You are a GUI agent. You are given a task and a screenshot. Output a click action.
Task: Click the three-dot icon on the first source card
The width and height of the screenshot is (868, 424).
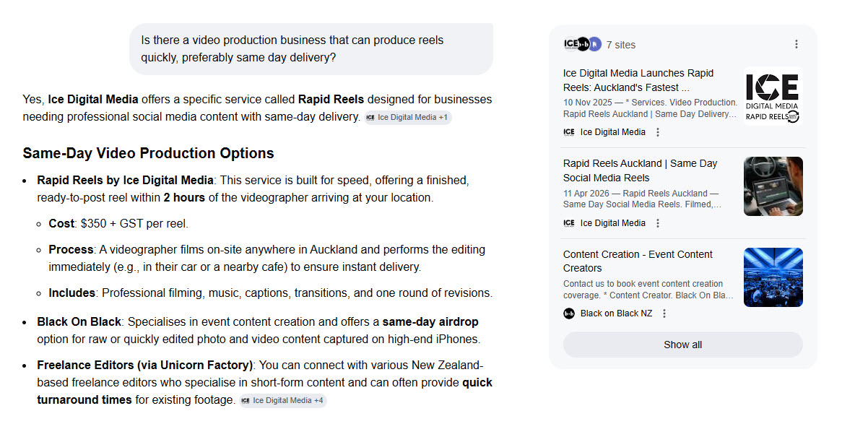(x=658, y=132)
